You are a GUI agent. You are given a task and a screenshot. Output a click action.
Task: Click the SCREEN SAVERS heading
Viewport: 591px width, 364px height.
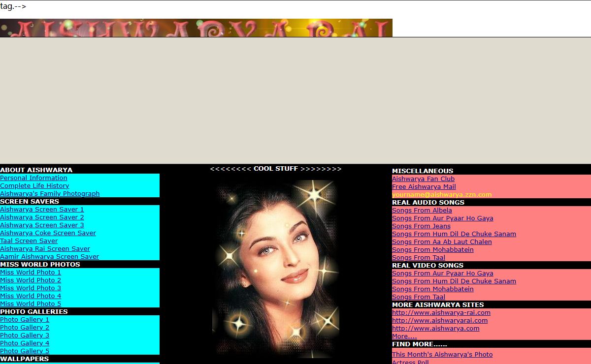(x=30, y=202)
